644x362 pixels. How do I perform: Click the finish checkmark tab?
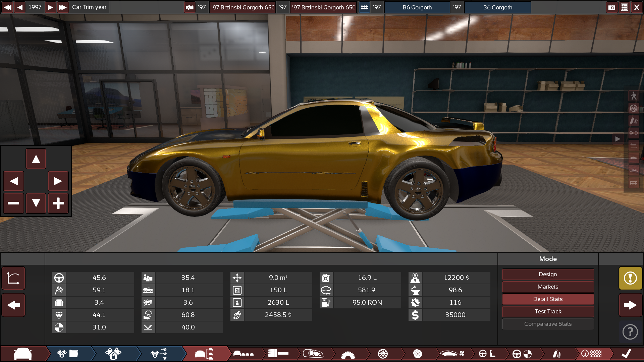(x=627, y=354)
